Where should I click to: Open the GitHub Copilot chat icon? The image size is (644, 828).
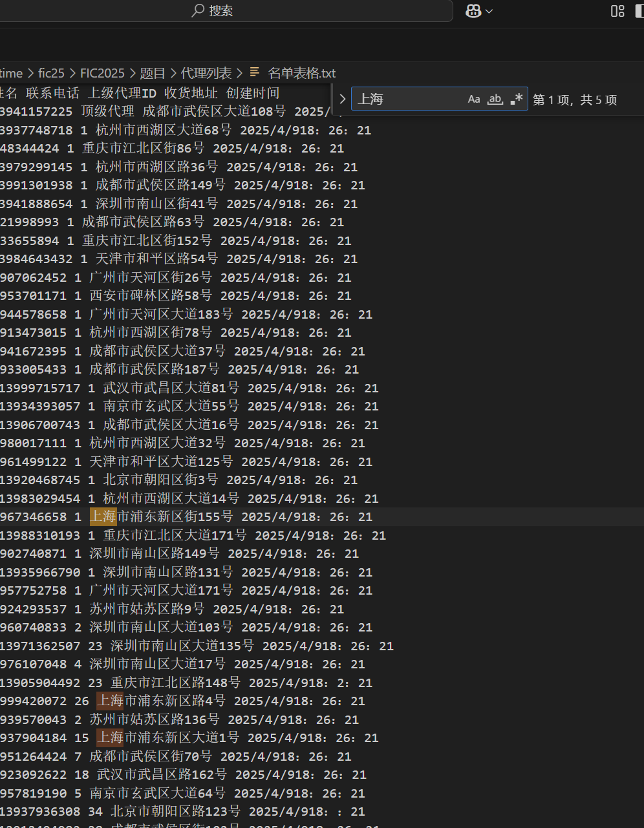473,11
